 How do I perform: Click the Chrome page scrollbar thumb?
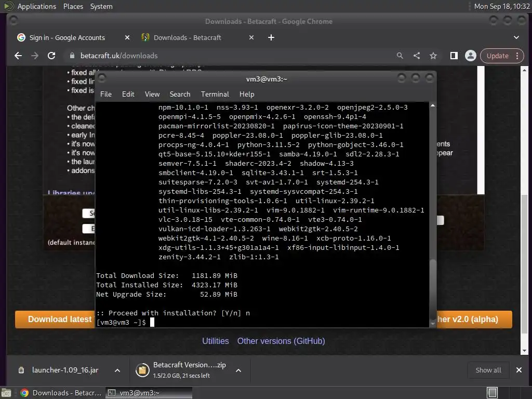[524, 264]
